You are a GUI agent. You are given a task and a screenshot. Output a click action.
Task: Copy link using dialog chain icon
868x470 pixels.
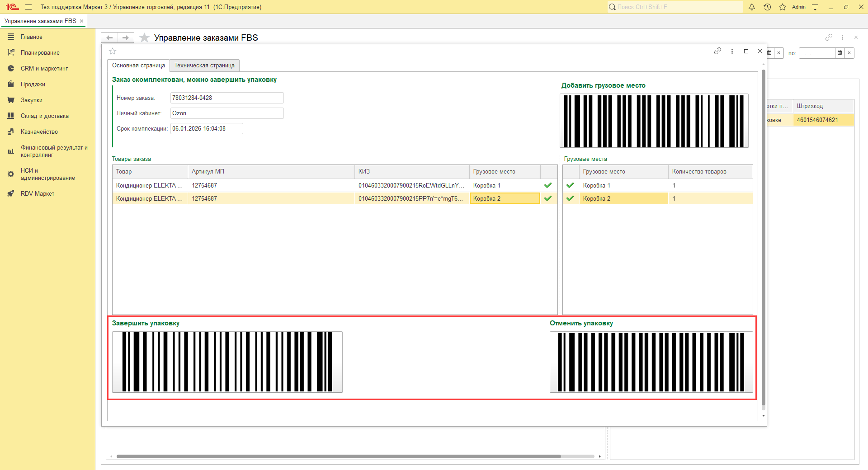pyautogui.click(x=717, y=51)
